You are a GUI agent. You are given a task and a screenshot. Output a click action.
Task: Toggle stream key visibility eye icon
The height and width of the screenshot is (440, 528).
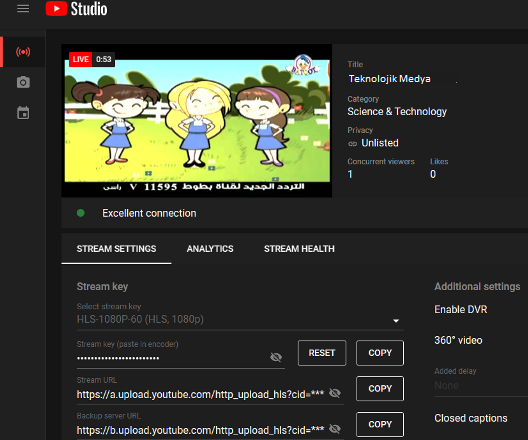(276, 357)
